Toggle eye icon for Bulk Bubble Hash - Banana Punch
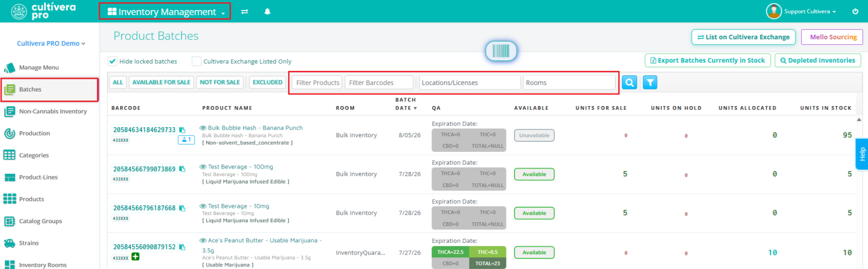Image resolution: width=868 pixels, height=269 pixels. coord(203,128)
